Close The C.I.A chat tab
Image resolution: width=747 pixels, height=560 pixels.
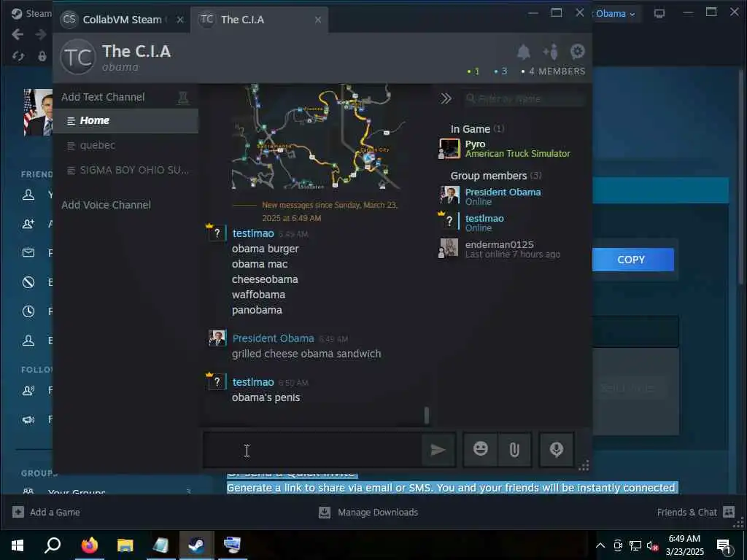[318, 20]
